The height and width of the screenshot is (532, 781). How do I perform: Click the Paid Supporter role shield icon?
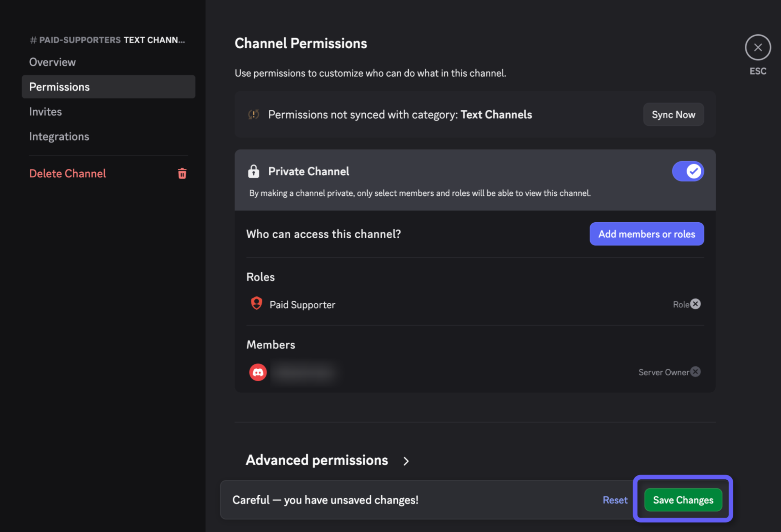256,304
